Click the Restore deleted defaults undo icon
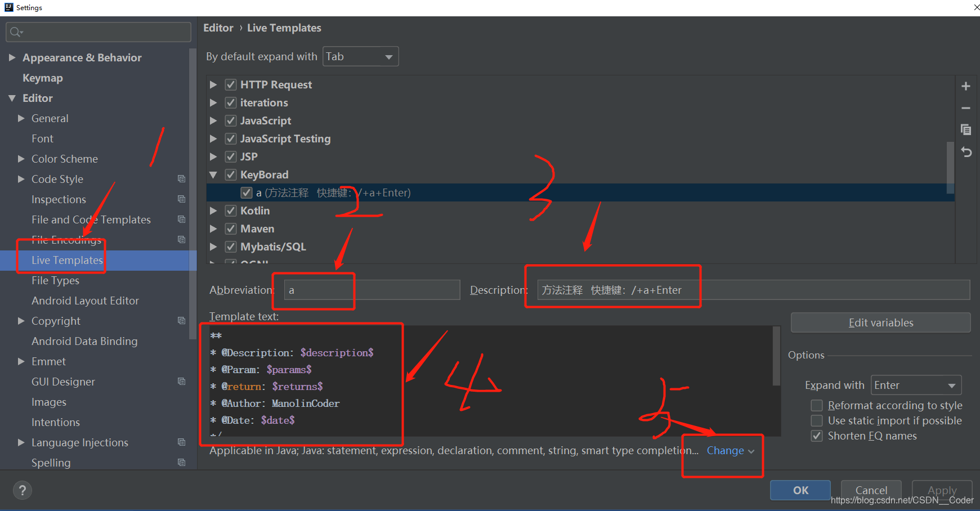The width and height of the screenshot is (980, 511). (966, 152)
